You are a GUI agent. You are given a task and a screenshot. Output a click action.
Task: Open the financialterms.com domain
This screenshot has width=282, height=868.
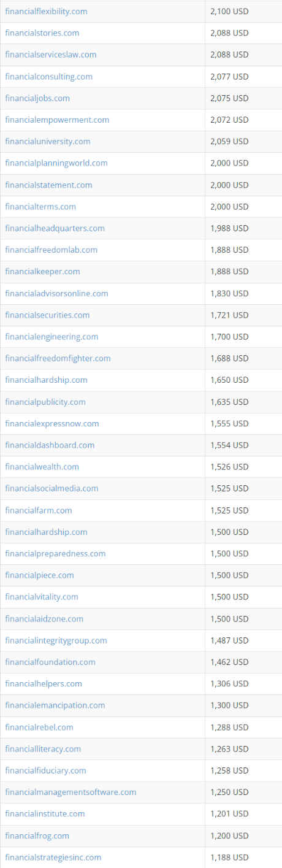pyautogui.click(x=40, y=207)
